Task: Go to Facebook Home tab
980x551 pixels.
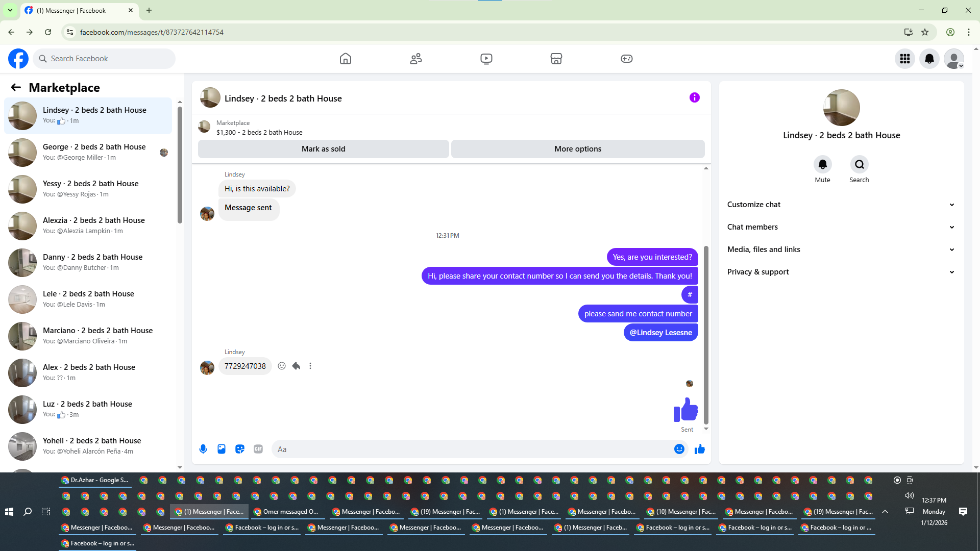Action: (346, 59)
